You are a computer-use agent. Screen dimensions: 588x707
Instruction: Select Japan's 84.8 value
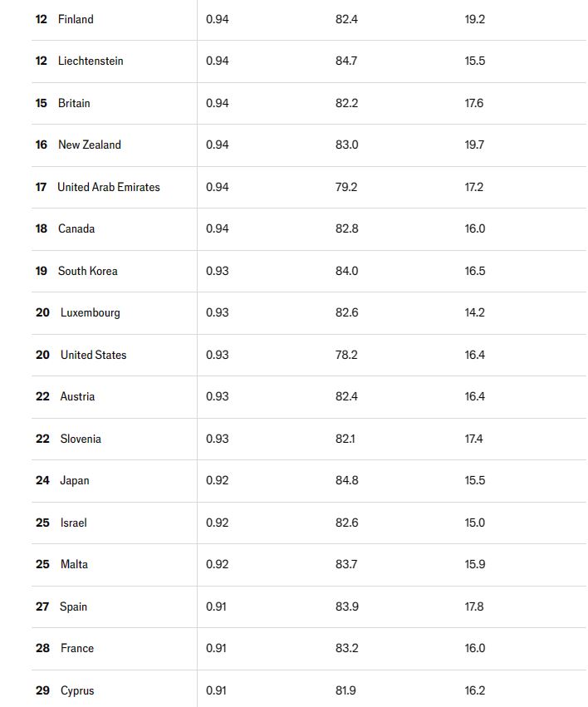tap(347, 480)
